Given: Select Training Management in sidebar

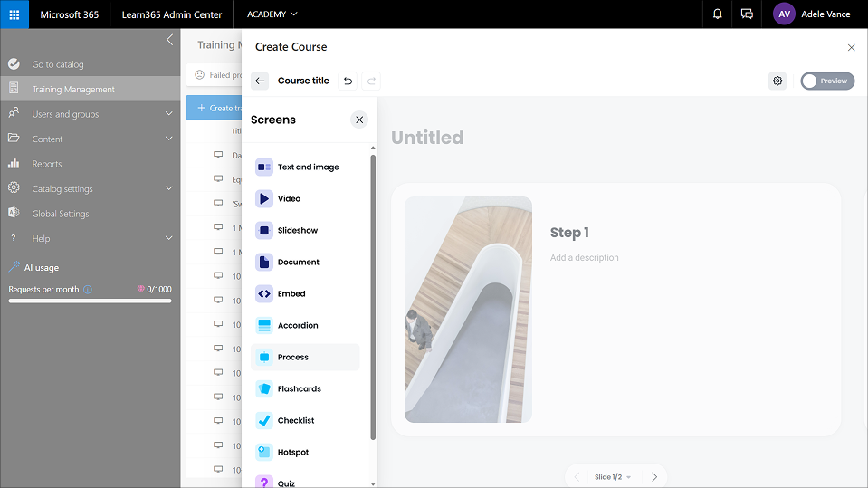Looking at the screenshot, I should point(73,89).
